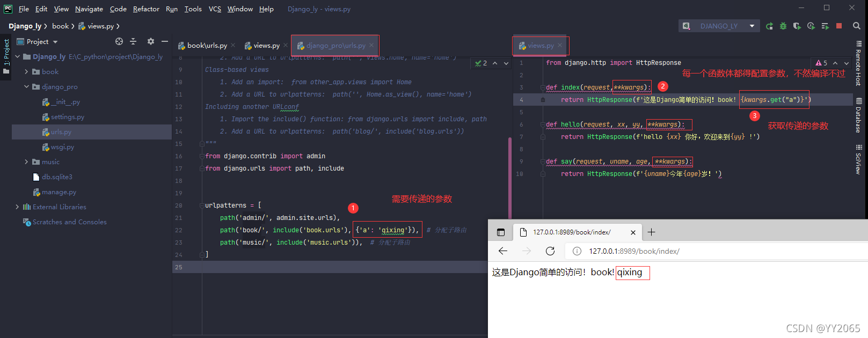Close the right split views.py tab

[560, 46]
